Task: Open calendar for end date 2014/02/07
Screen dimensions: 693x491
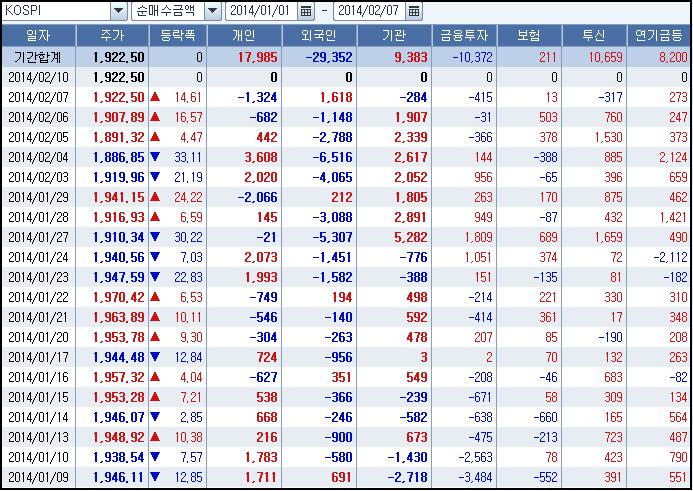Action: pos(414,11)
